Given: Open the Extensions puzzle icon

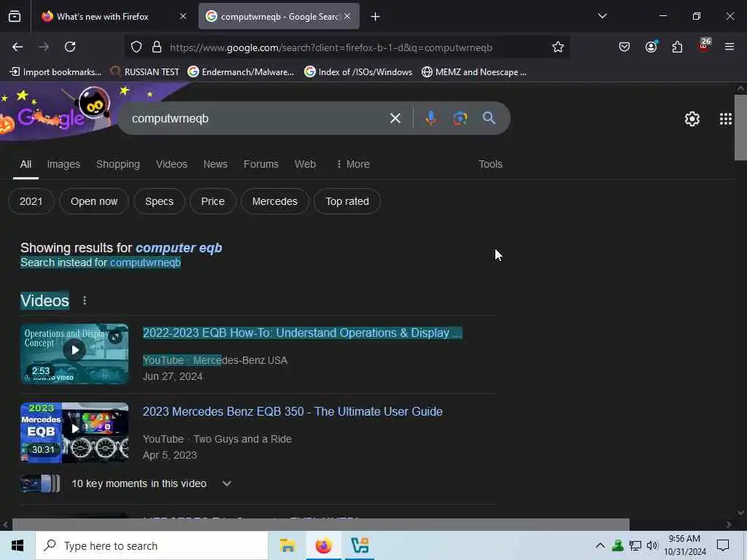Looking at the screenshot, I should [x=677, y=47].
